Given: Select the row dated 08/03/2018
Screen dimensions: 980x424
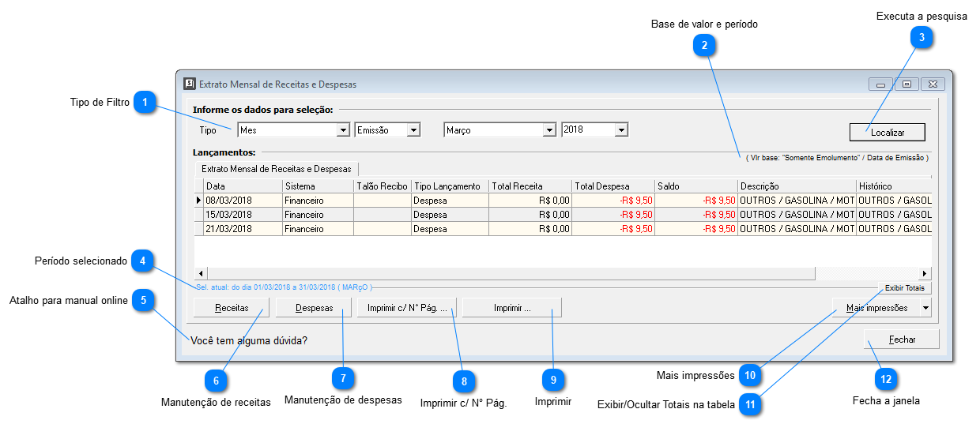Looking at the screenshot, I should pyautogui.click(x=563, y=201).
